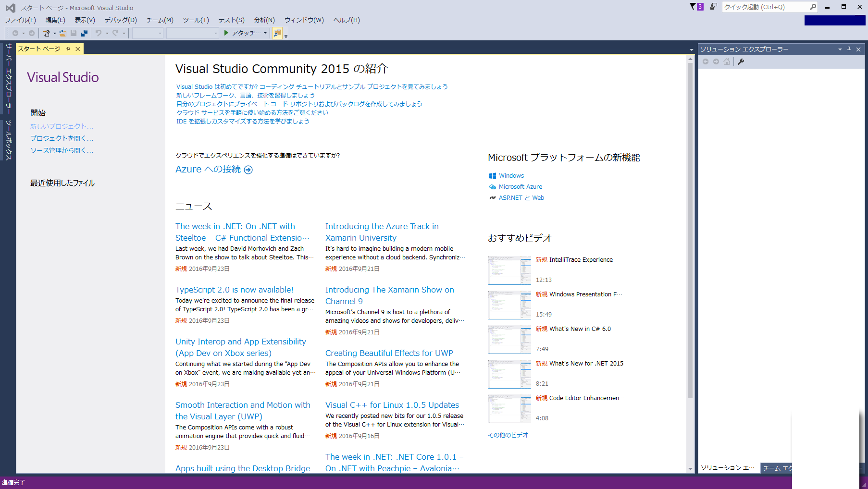Open the Tools (ツール) menu
868x489 pixels.
click(196, 20)
